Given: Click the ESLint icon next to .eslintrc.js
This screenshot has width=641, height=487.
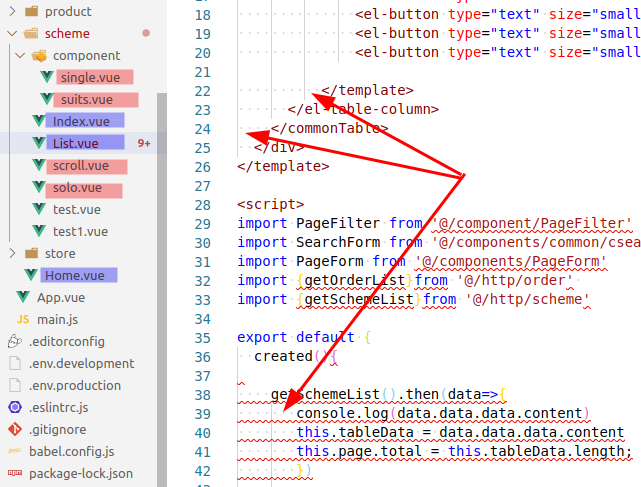Looking at the screenshot, I should (14, 407).
